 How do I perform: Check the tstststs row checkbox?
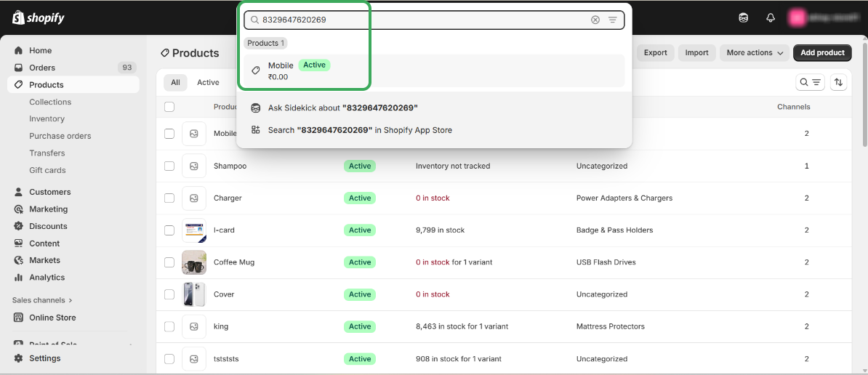169,358
